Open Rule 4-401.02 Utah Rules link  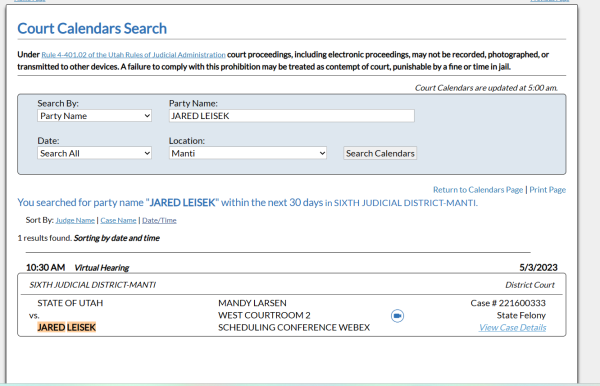[x=133, y=55]
